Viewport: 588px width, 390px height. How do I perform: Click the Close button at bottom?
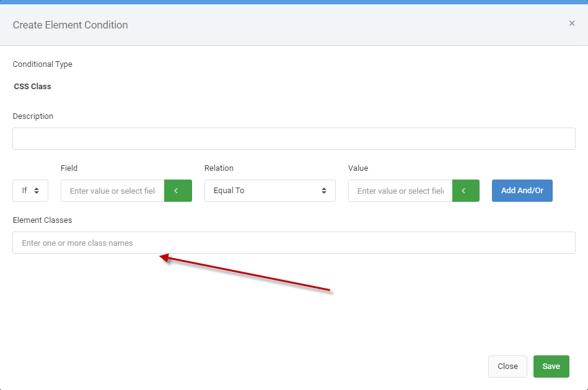tap(507, 366)
